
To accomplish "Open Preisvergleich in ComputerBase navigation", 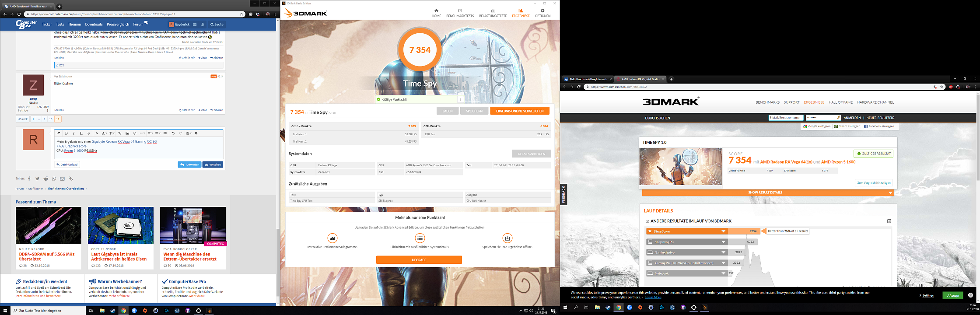I will (x=118, y=24).
